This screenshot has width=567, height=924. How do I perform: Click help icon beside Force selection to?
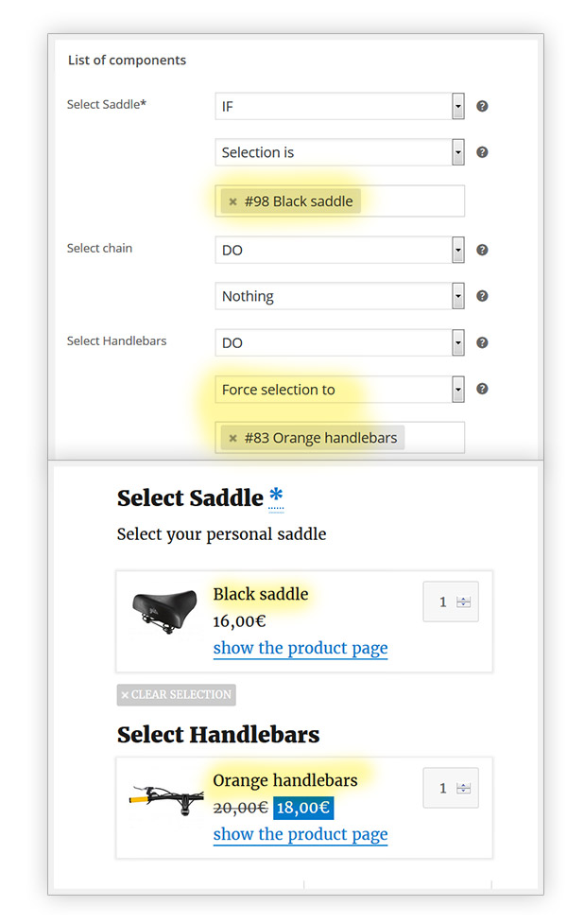point(482,389)
